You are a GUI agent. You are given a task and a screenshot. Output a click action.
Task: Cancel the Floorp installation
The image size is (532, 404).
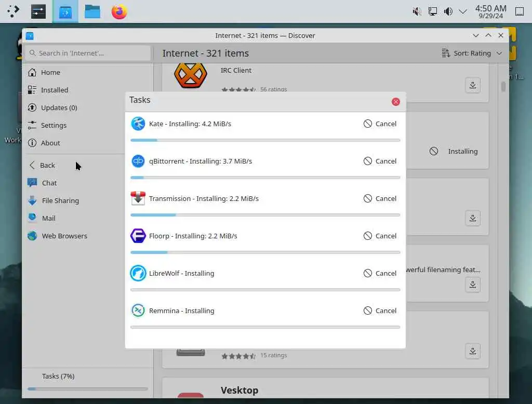click(380, 235)
